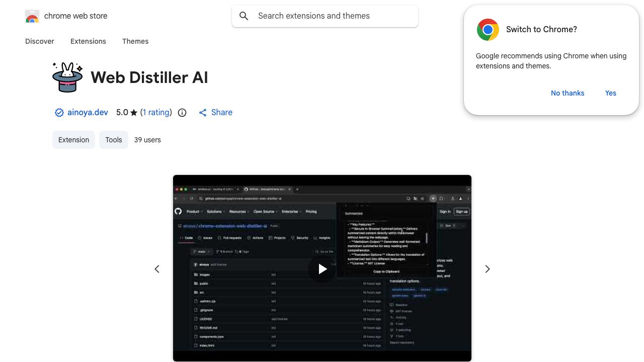The width and height of the screenshot is (644, 362).
Task: Confirm Yes in Switch to Chrome popup
Action: tap(611, 93)
